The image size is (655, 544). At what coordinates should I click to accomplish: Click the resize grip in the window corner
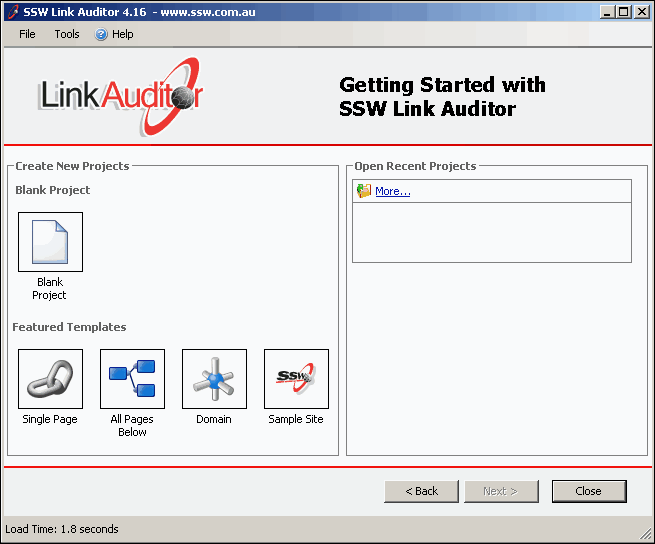pos(646,535)
